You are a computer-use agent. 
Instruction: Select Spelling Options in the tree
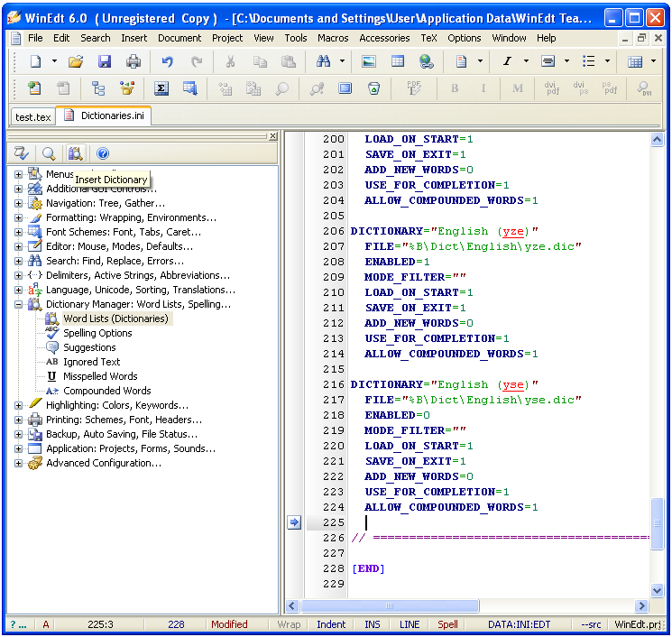pos(97,333)
